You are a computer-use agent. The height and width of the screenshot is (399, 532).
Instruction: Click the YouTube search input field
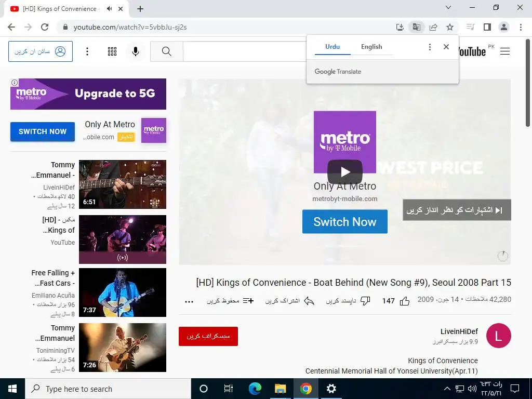(245, 51)
